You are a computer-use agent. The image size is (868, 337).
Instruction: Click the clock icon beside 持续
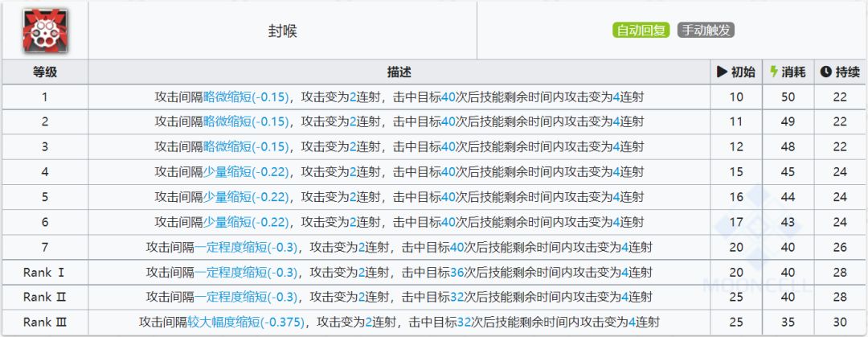(x=825, y=72)
